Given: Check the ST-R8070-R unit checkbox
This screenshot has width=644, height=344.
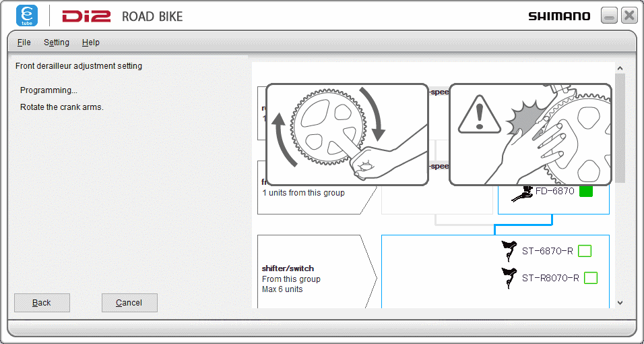Looking at the screenshot, I should coord(591,277).
